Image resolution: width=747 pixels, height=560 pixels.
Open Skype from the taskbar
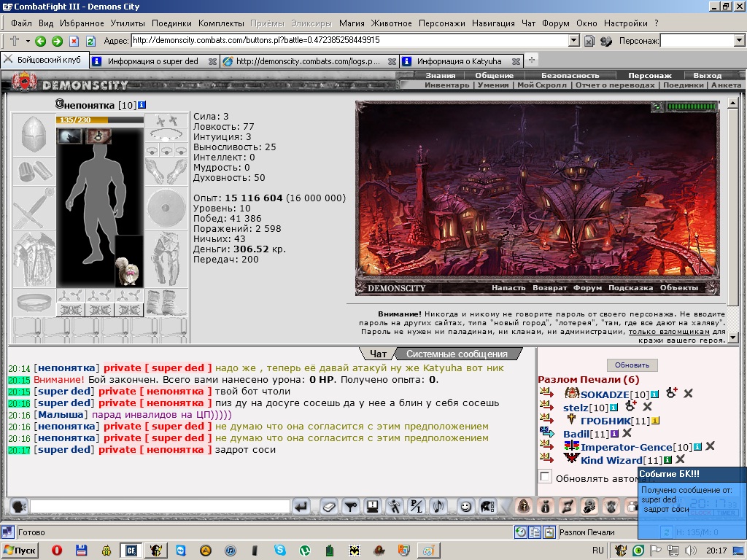pos(280,550)
